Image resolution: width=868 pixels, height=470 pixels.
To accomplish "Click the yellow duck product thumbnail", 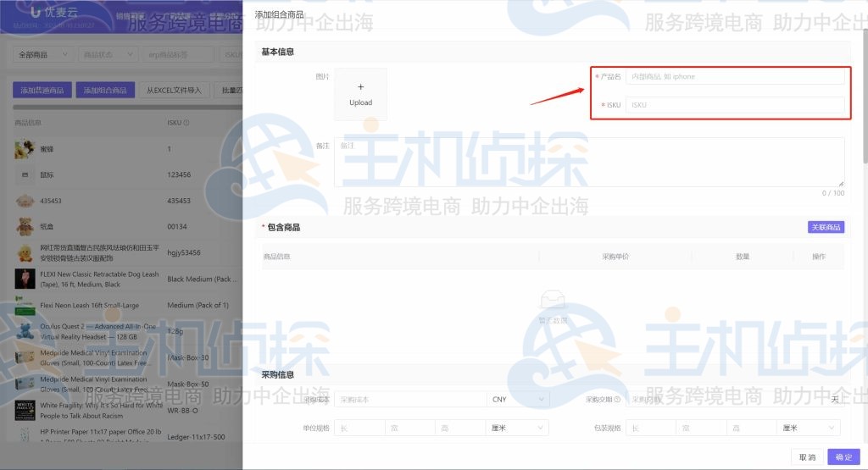I will [25, 252].
